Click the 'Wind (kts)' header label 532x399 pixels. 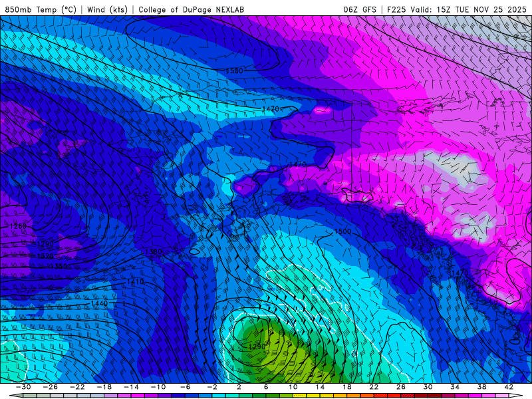107,9
